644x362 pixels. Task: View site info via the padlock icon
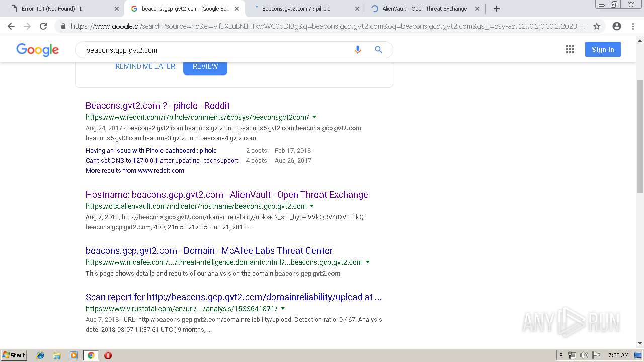pos(63,26)
